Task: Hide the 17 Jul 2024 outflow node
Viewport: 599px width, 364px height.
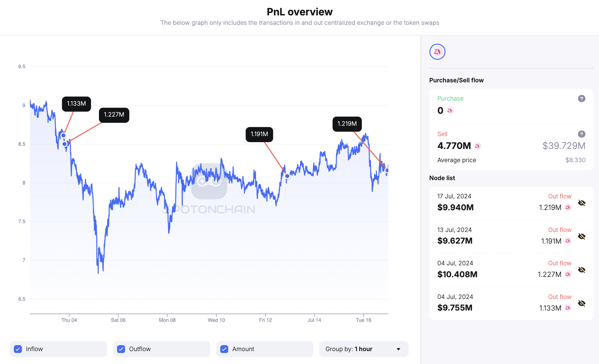Action: point(581,203)
